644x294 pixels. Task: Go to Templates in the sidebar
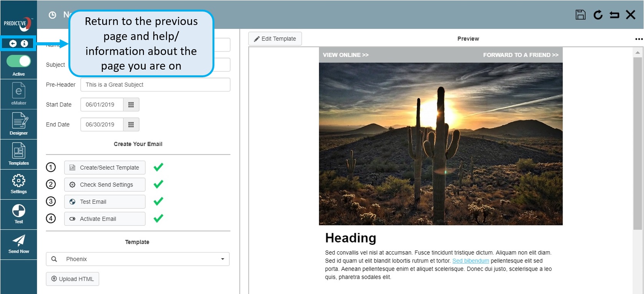(18, 154)
